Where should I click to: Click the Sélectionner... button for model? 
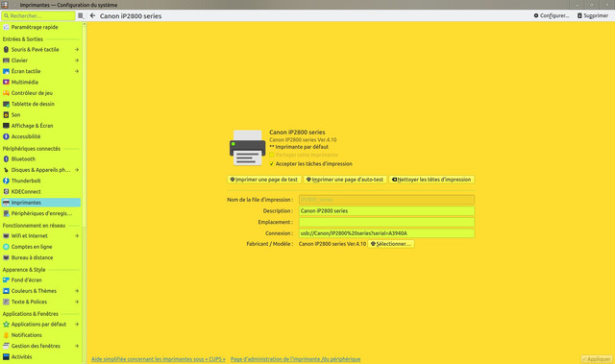[391, 244]
